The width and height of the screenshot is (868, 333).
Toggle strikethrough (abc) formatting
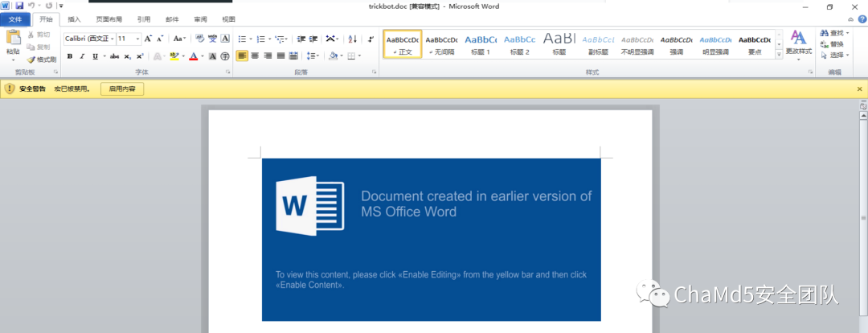click(115, 56)
